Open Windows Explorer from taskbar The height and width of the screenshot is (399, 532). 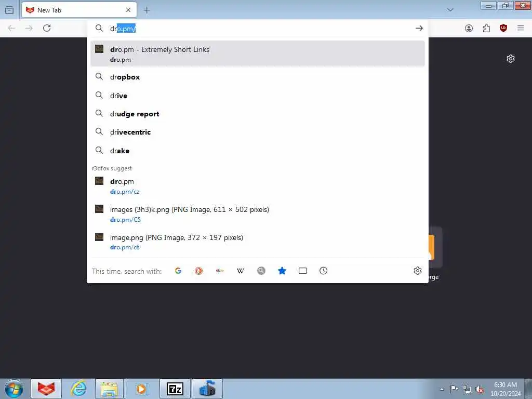click(109, 389)
